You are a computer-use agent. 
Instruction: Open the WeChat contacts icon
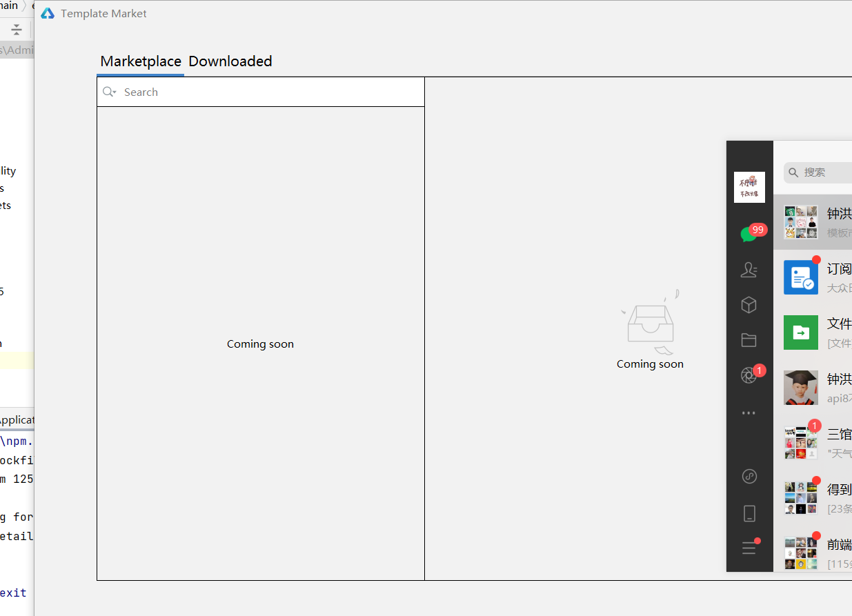749,270
